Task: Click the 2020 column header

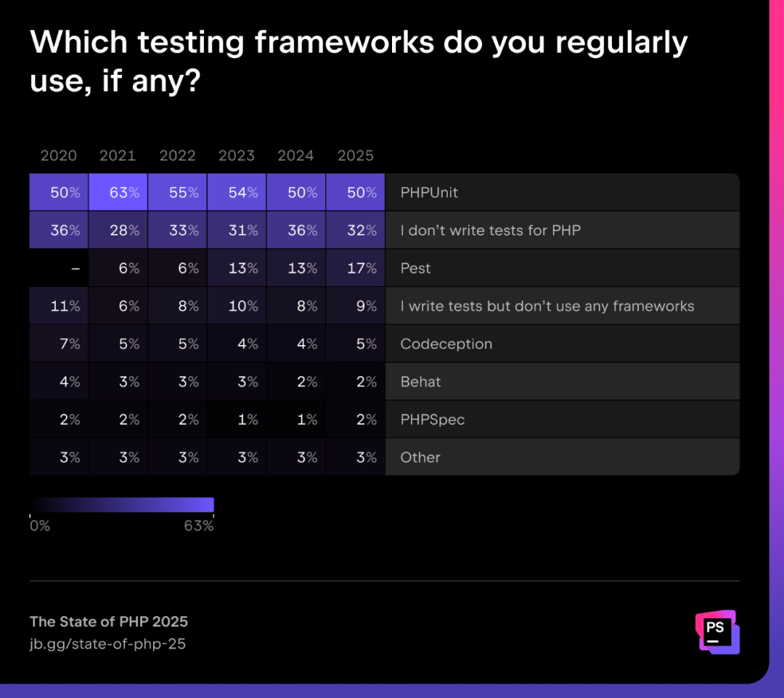Action: point(59,155)
